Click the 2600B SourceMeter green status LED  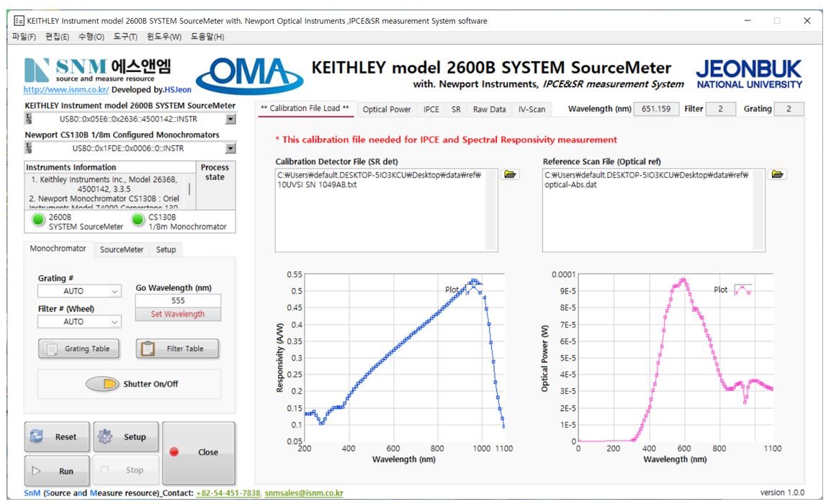point(38,221)
